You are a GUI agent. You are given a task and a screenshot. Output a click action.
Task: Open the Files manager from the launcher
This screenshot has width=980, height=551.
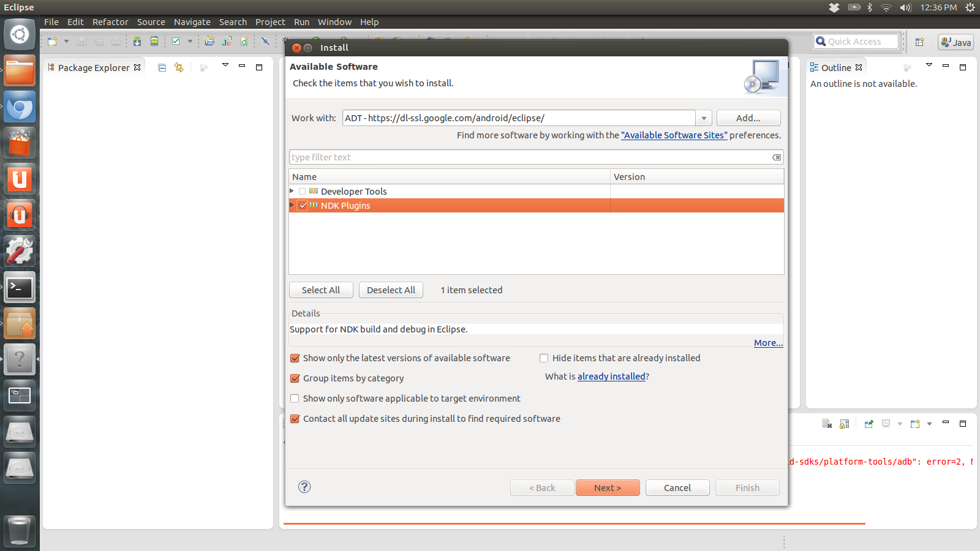click(x=20, y=71)
